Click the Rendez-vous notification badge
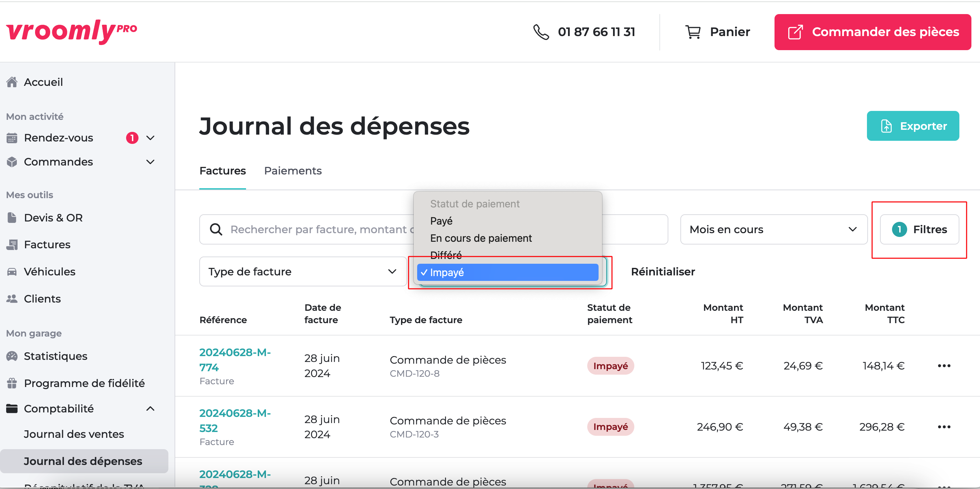The width and height of the screenshot is (980, 489). pyautogui.click(x=132, y=138)
